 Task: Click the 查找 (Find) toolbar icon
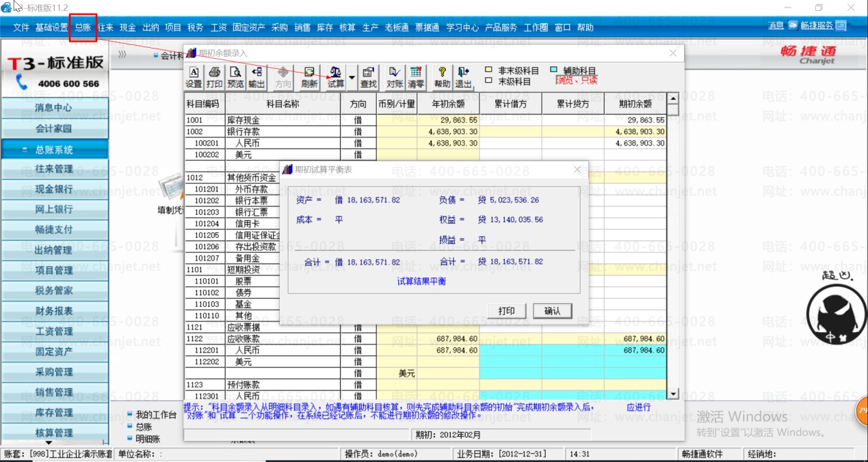(369, 77)
